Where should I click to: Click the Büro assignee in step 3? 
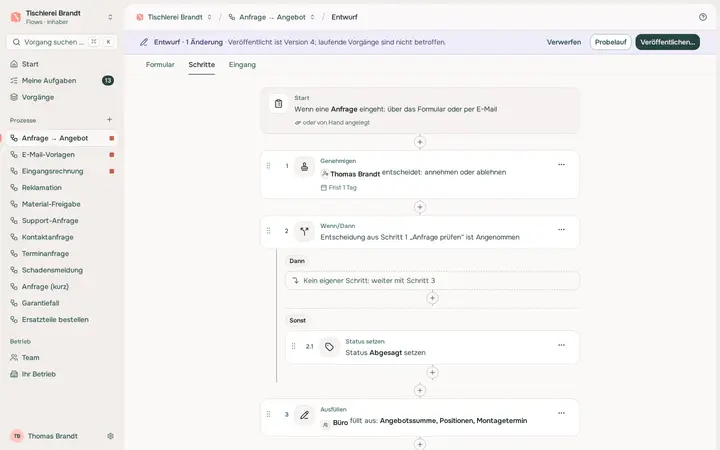point(335,423)
